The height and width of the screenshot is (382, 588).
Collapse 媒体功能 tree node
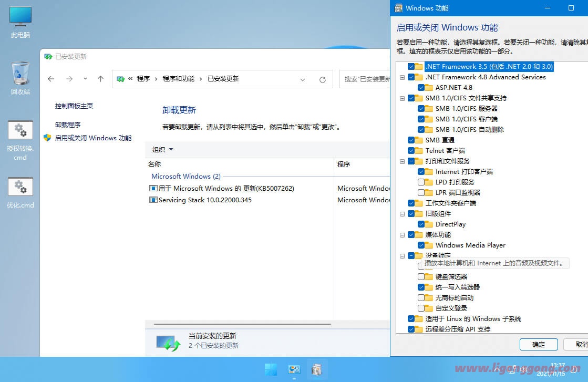pos(402,235)
